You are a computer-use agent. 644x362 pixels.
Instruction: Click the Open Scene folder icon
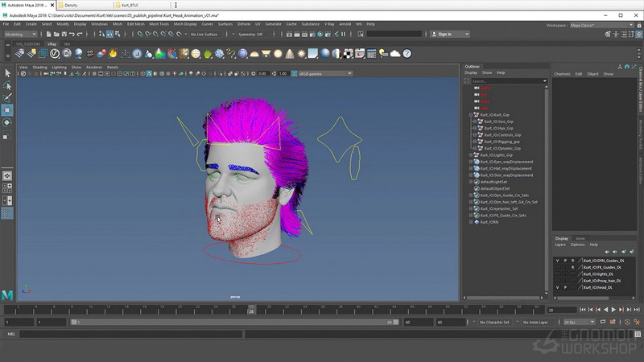[x=56, y=34]
